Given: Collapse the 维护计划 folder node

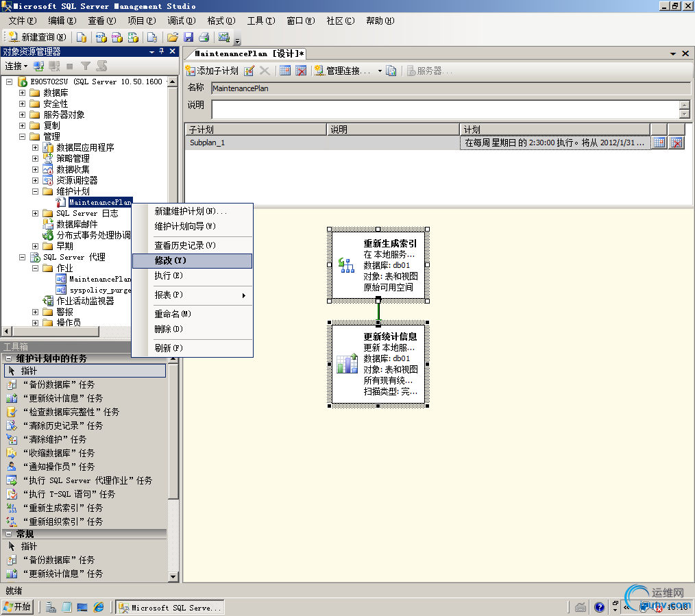Looking at the screenshot, I should (x=36, y=191).
